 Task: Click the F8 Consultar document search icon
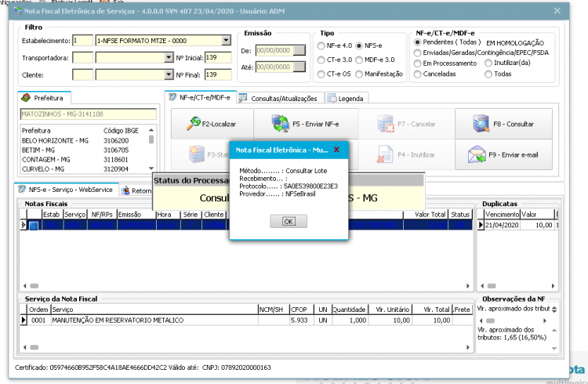(481, 124)
